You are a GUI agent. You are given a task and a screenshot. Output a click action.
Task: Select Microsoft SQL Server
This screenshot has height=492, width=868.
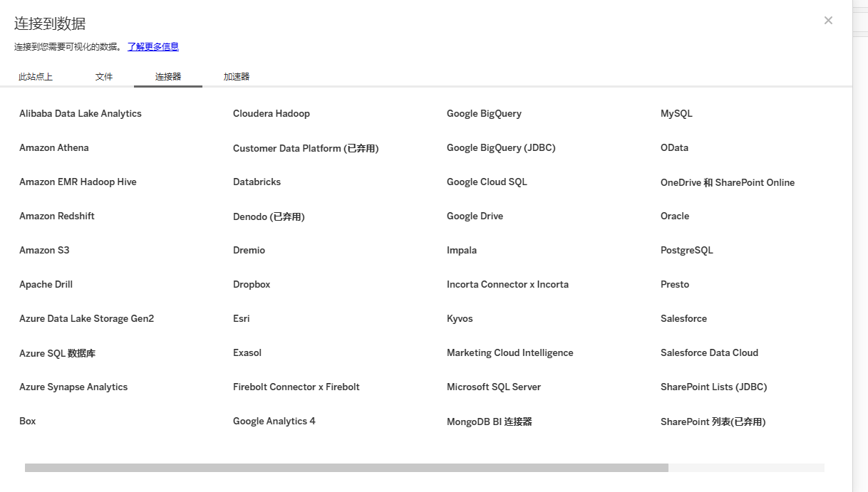click(x=494, y=387)
